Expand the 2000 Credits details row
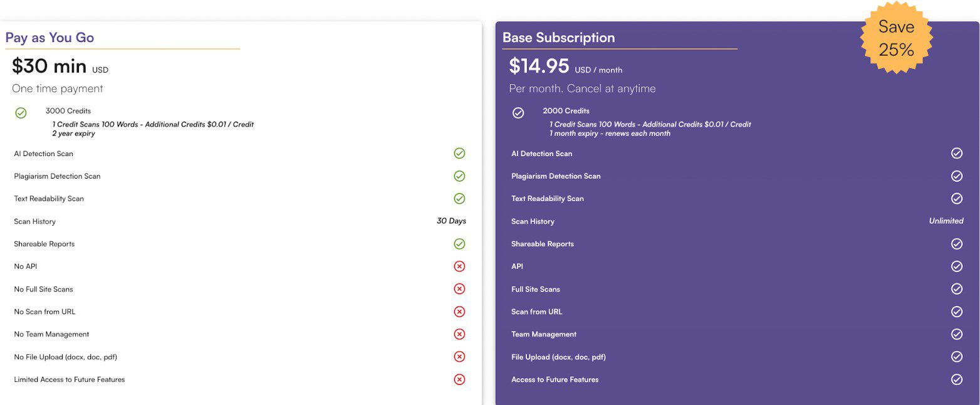The image size is (980, 405). point(566,110)
